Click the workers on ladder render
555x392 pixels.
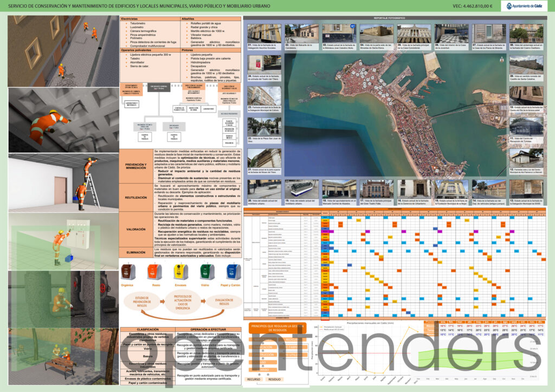(63, 182)
